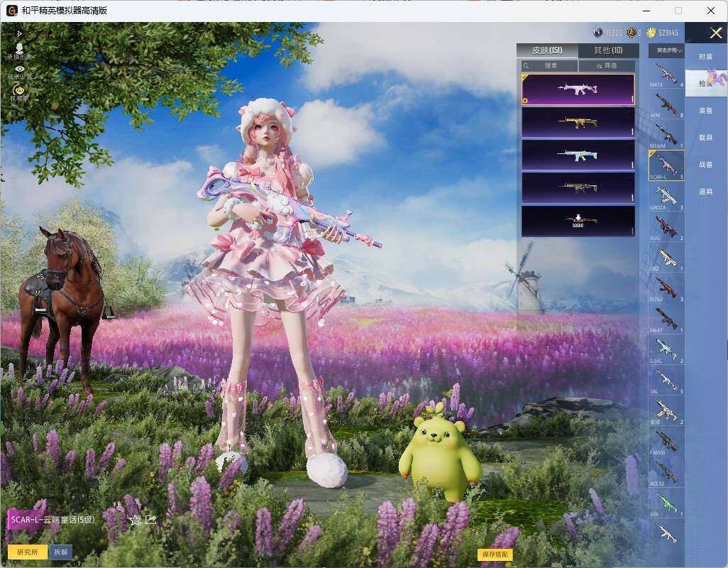Download the skin with the download arrow
728x568 pixels.
pyautogui.click(x=578, y=221)
